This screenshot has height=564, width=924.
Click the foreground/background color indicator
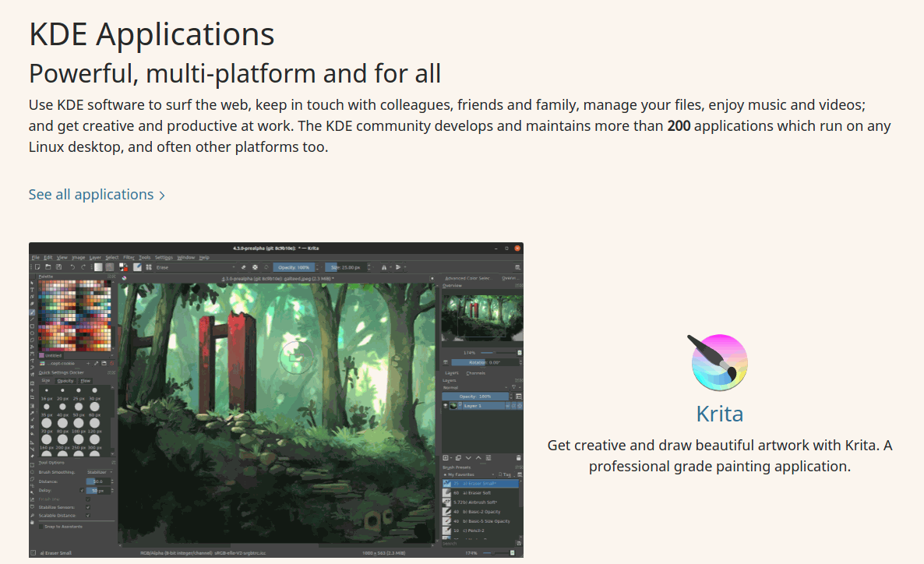pos(124,267)
